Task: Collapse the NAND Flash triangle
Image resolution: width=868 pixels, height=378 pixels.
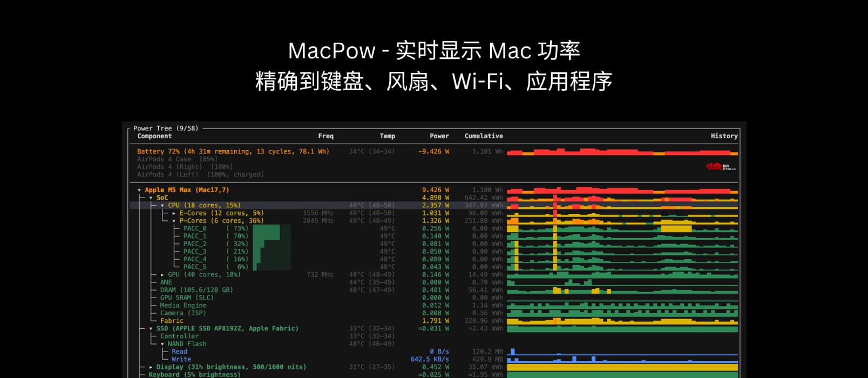Action: [x=162, y=344]
